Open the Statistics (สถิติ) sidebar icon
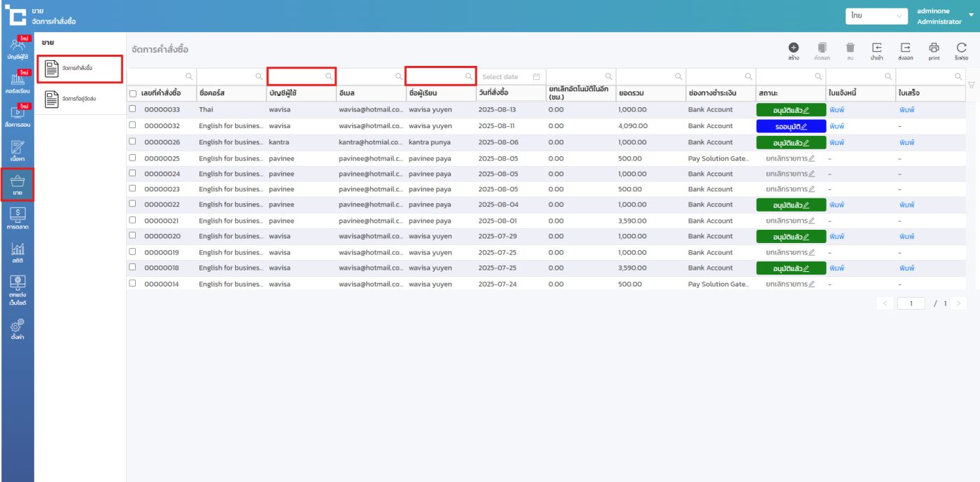980x482 pixels. coord(17,252)
